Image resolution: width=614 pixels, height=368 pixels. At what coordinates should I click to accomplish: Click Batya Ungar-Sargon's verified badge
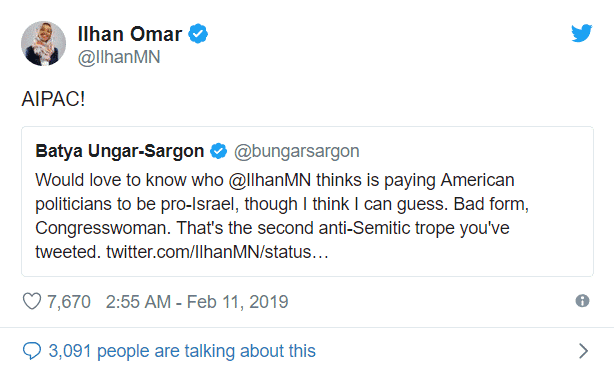(219, 151)
